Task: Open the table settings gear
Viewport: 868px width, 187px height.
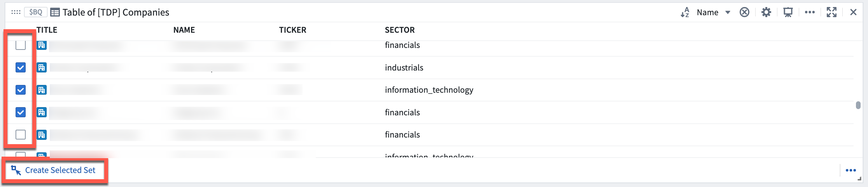Action: 766,12
